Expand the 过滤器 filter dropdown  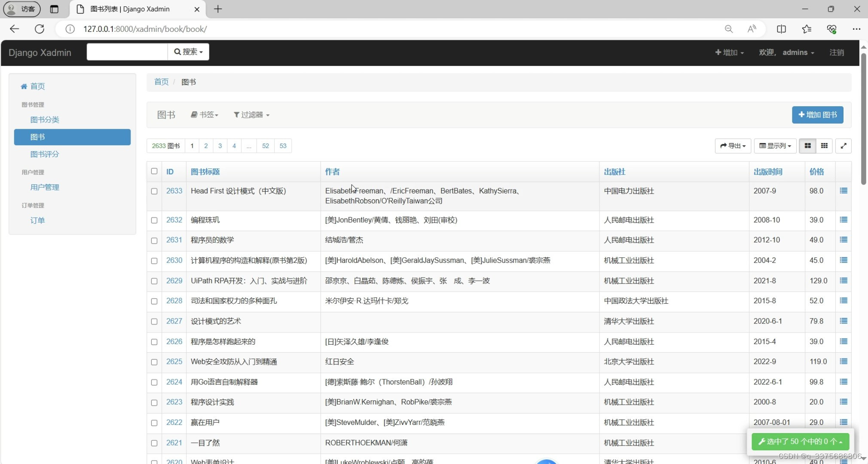click(251, 115)
